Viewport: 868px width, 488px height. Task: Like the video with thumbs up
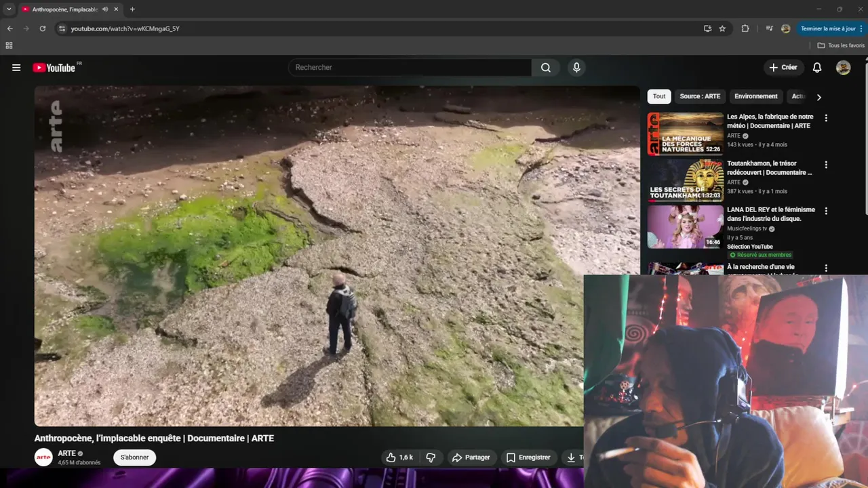point(399,457)
